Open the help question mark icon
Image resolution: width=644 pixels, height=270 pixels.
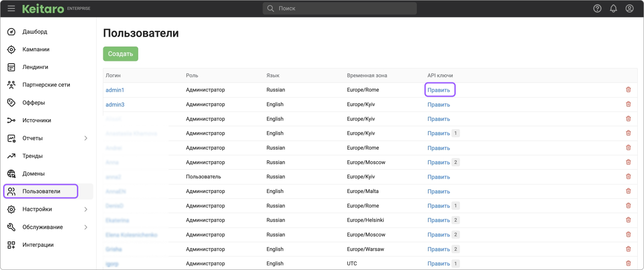tap(597, 9)
